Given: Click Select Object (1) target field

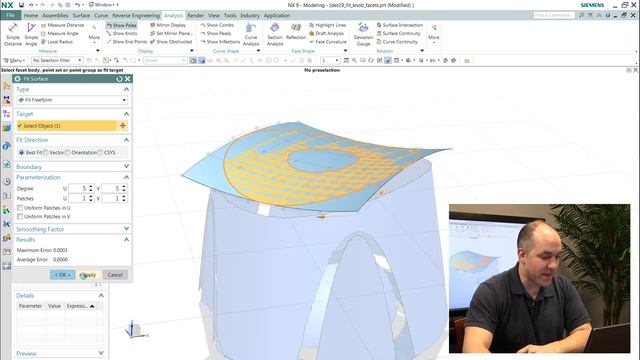Looking at the screenshot, I should [x=66, y=126].
